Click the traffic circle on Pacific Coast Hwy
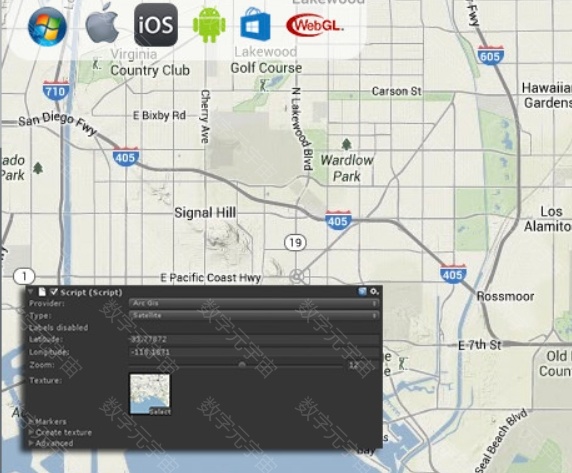The width and height of the screenshot is (572, 473). point(297,276)
